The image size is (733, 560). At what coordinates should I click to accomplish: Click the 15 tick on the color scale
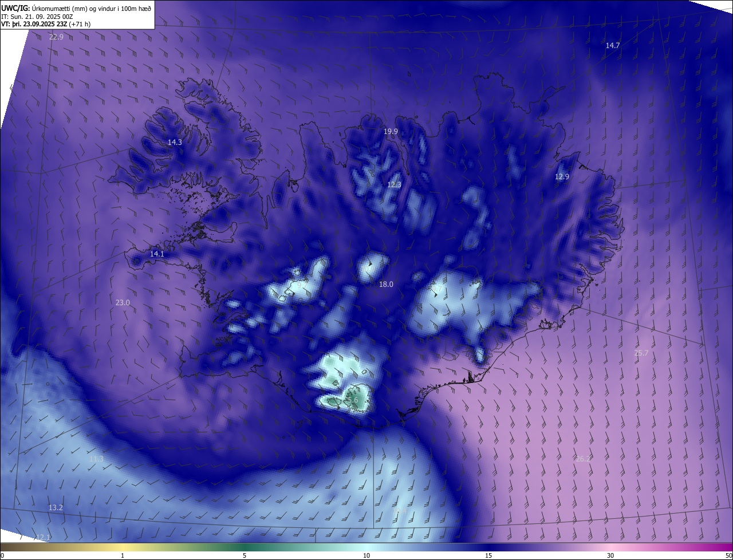(488, 555)
